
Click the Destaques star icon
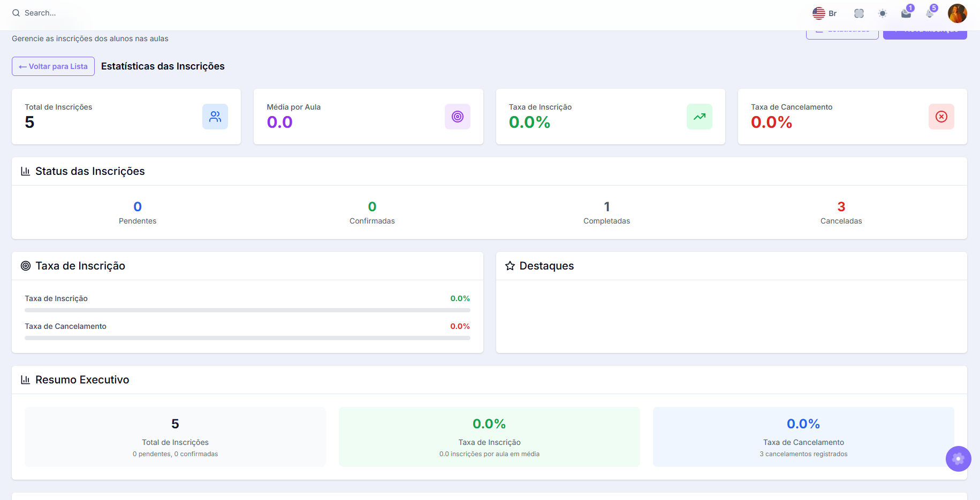tap(510, 266)
